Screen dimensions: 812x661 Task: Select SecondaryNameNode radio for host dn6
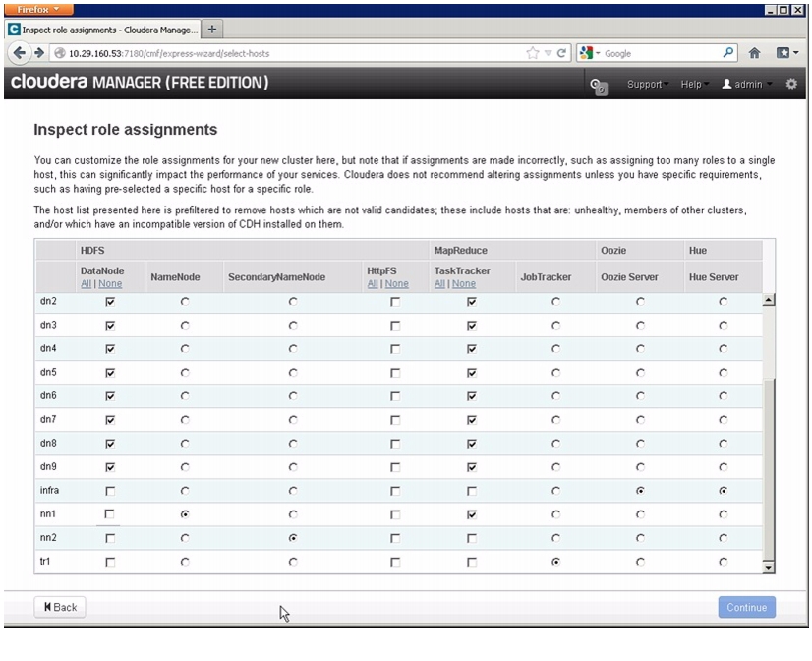point(293,396)
